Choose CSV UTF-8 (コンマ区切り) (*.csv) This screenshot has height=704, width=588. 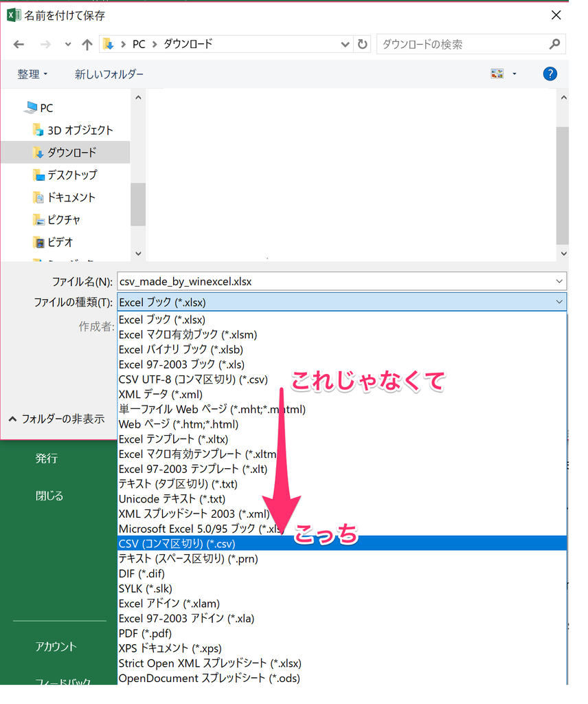342,379
